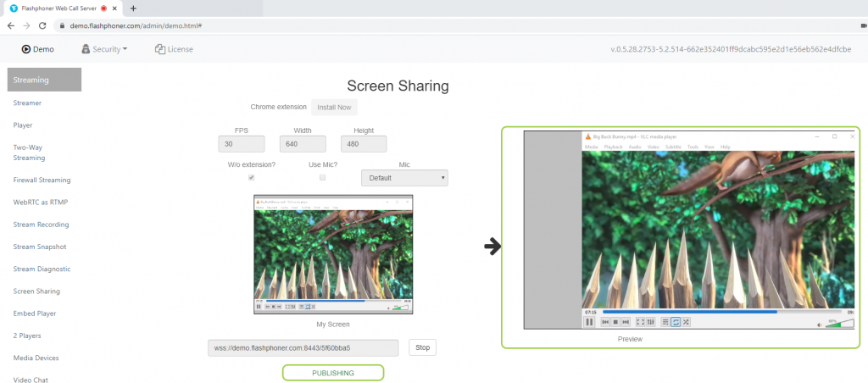The height and width of the screenshot is (383, 868).
Task: Open Media Devices in the sidebar
Action: click(x=36, y=358)
